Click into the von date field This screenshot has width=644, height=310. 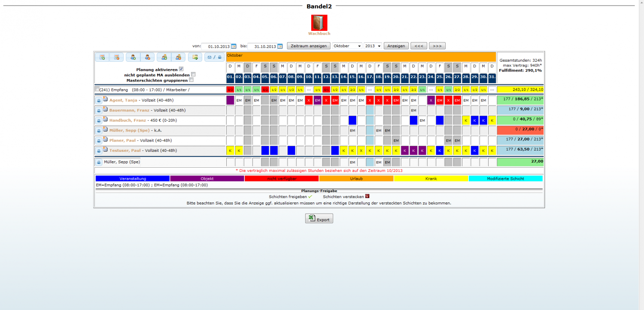click(216, 46)
